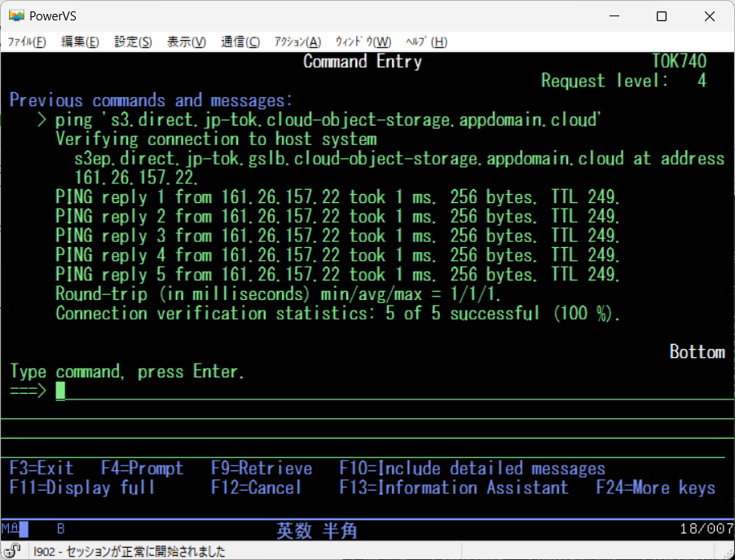Click the third command input line
The image size is (735, 560).
[367, 429]
